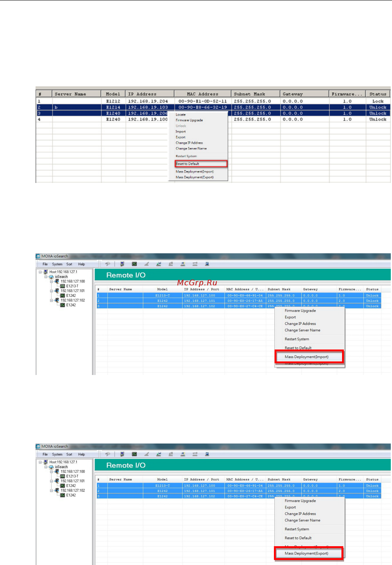Click E1213-T device icon in upper ioSearch tree
This screenshot has width=392, height=565.
click(x=63, y=286)
